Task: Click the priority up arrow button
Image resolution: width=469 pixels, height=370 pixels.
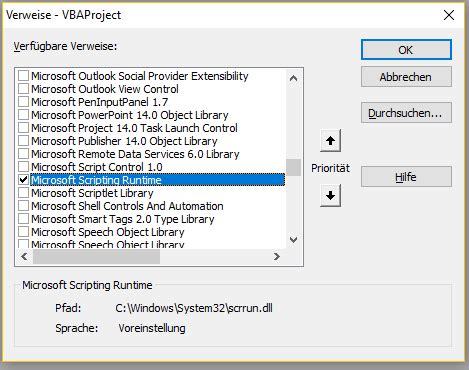Action: (330, 141)
